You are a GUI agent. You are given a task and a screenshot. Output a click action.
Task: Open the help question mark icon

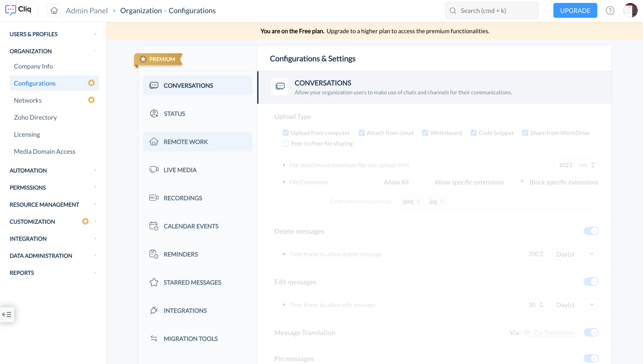coord(610,10)
